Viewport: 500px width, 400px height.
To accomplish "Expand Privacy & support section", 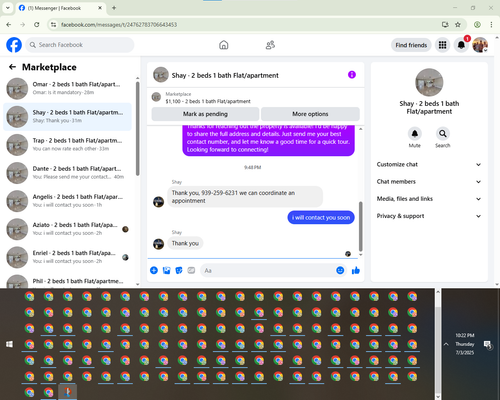I will [429, 216].
